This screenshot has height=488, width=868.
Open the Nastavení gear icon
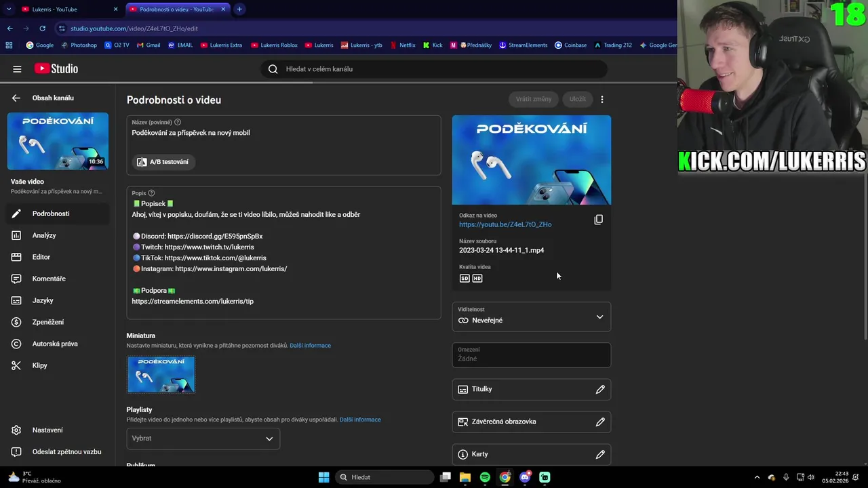click(16, 430)
